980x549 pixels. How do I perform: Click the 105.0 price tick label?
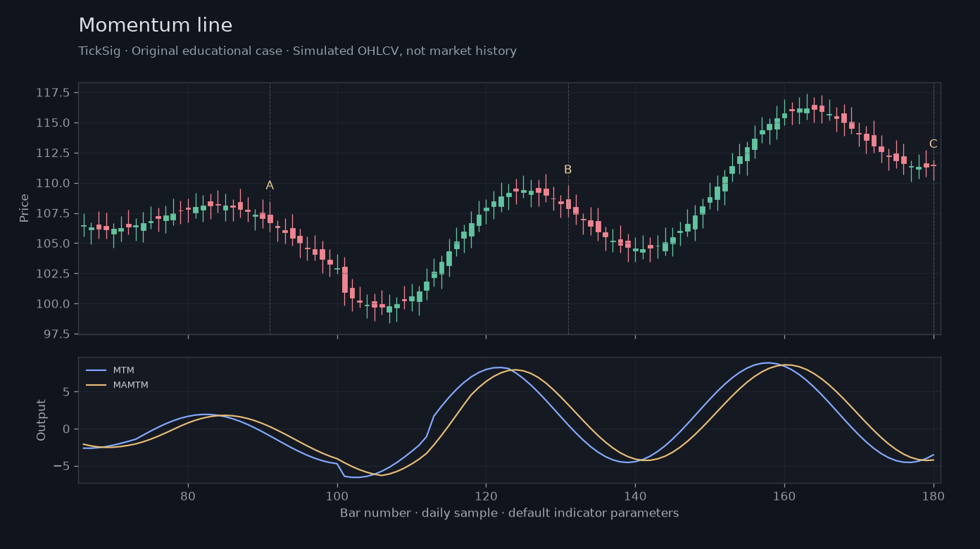click(54, 244)
